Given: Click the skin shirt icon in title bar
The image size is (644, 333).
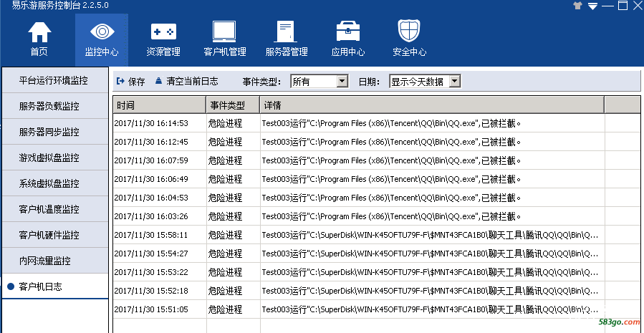Looking at the screenshot, I should (x=577, y=6).
